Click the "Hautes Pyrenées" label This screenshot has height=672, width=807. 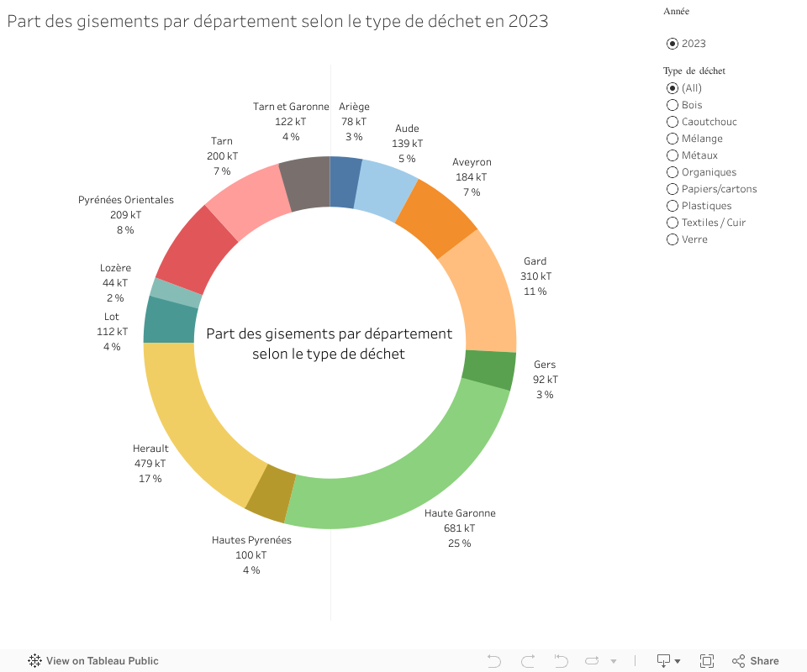251,540
